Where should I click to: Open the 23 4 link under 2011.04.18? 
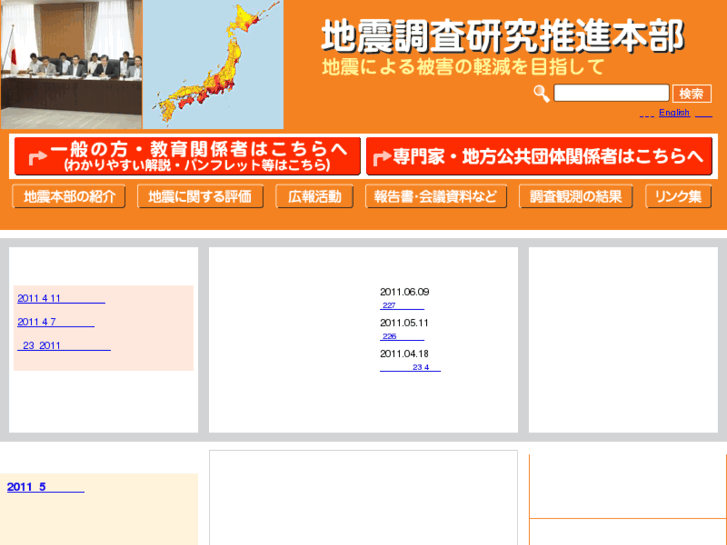tap(410, 367)
